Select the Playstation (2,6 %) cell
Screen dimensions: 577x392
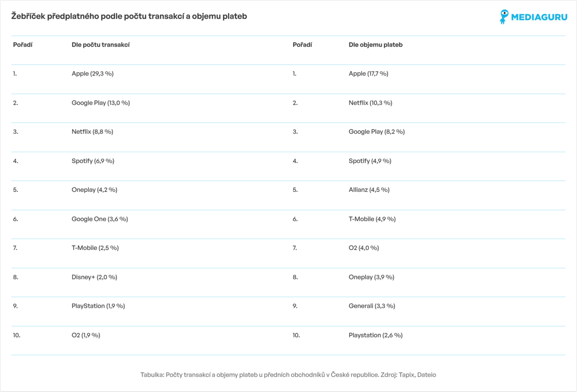tap(376, 335)
